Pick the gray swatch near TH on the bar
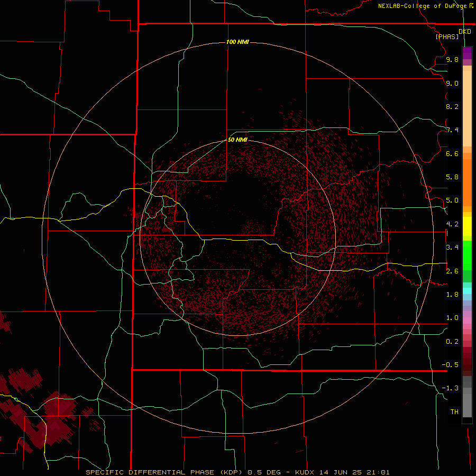This screenshot has width=476, height=476. (467, 405)
